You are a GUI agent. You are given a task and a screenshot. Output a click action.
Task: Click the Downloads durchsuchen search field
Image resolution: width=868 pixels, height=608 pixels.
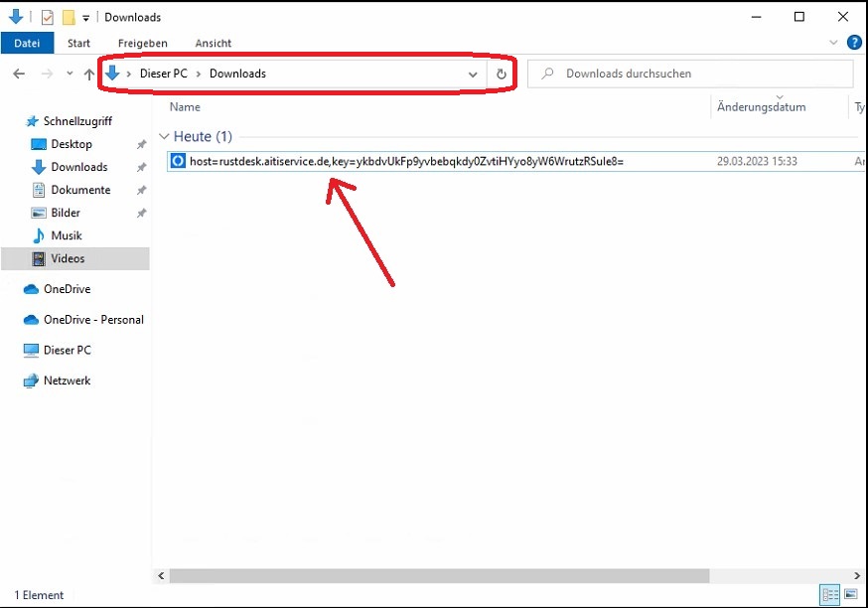(695, 74)
